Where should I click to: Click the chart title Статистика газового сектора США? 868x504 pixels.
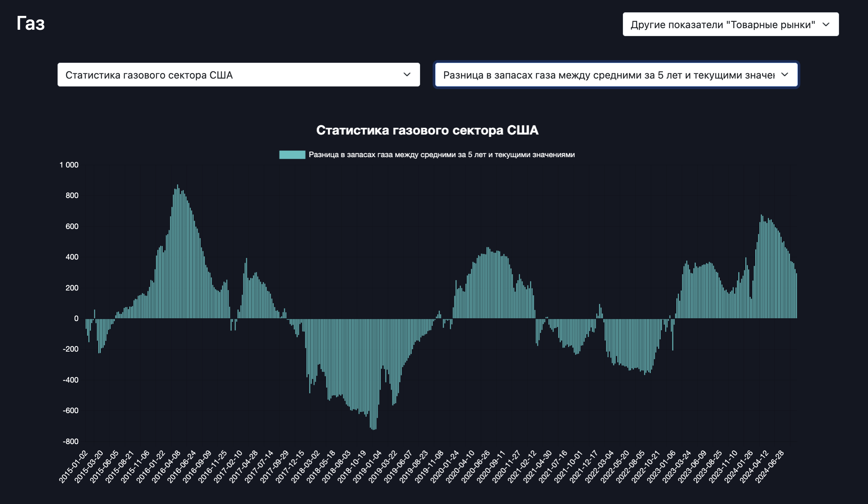[x=427, y=130]
